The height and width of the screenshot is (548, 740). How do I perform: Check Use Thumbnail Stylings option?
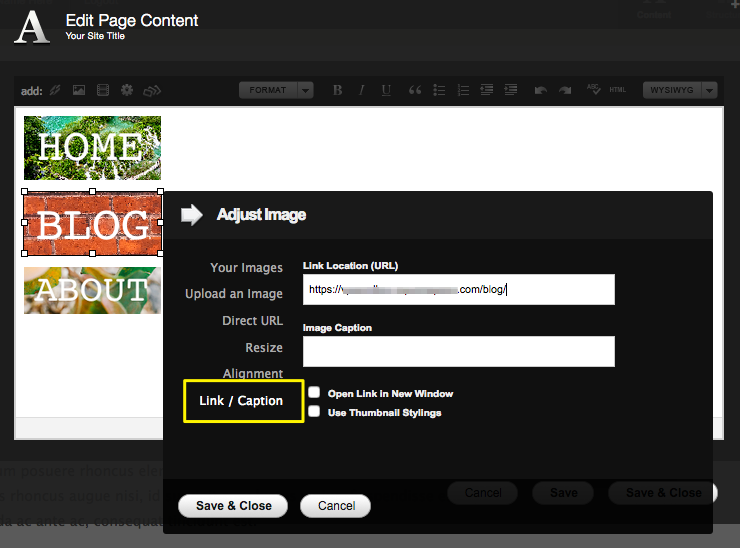pyautogui.click(x=314, y=411)
